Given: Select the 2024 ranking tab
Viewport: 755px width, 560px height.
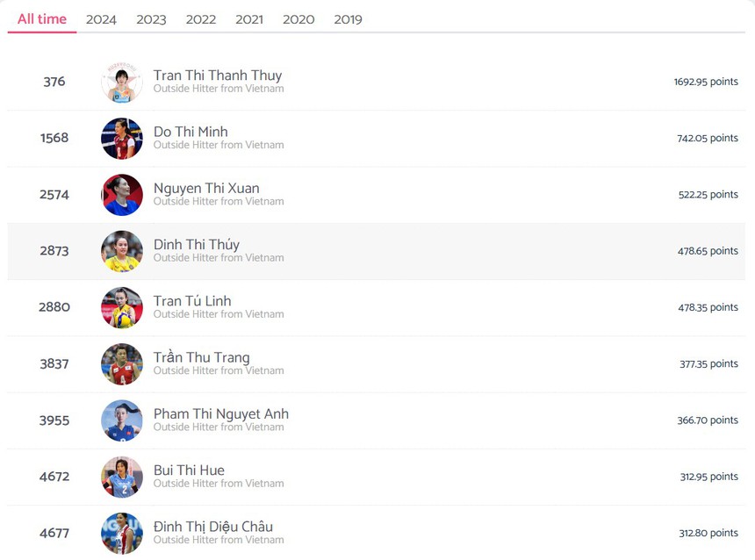Looking at the screenshot, I should [x=101, y=19].
